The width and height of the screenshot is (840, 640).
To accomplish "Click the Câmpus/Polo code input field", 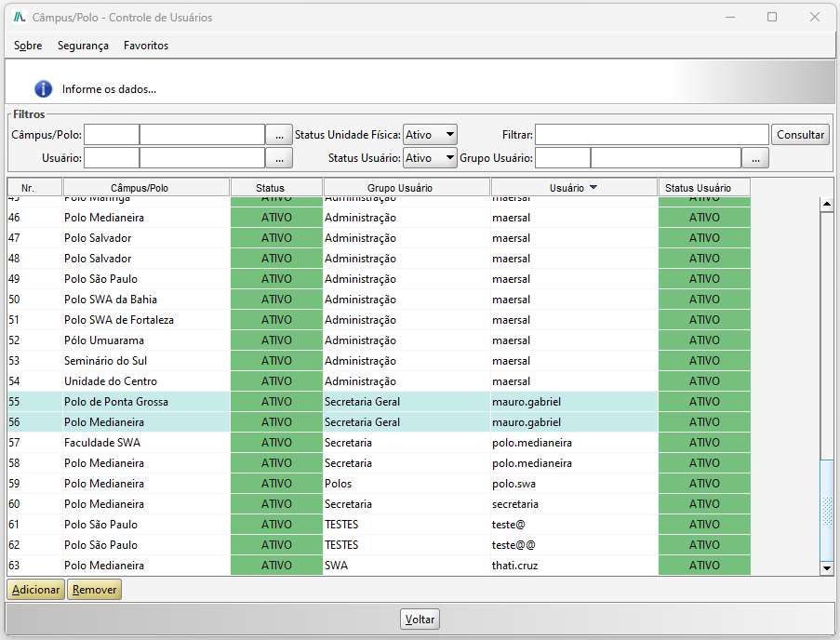I will 112,135.
